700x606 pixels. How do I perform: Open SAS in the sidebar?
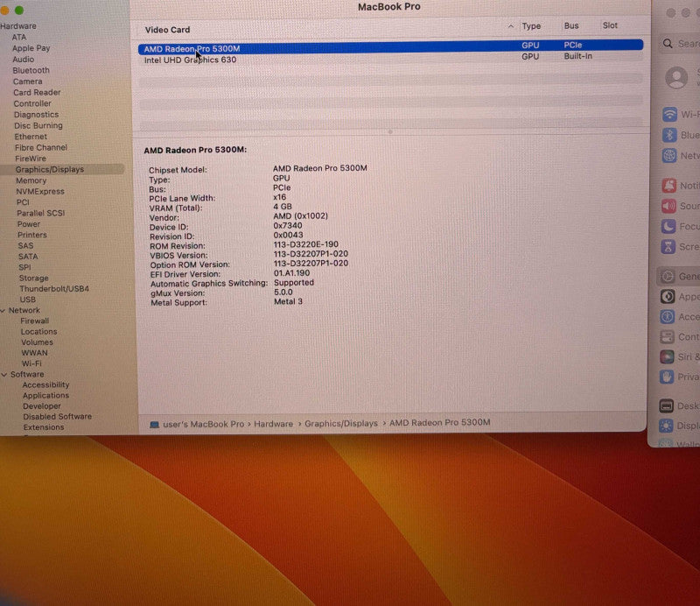[26, 245]
